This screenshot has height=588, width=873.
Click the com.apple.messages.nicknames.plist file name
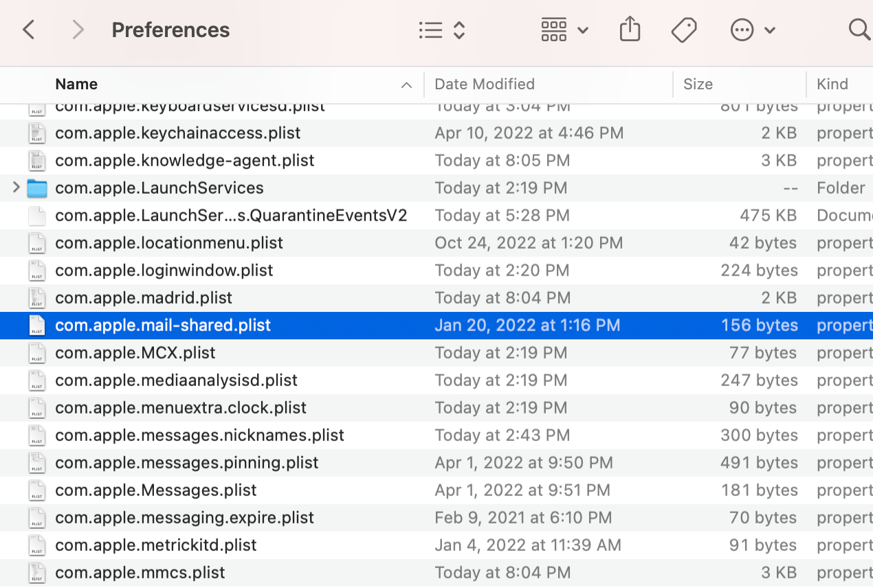(200, 435)
